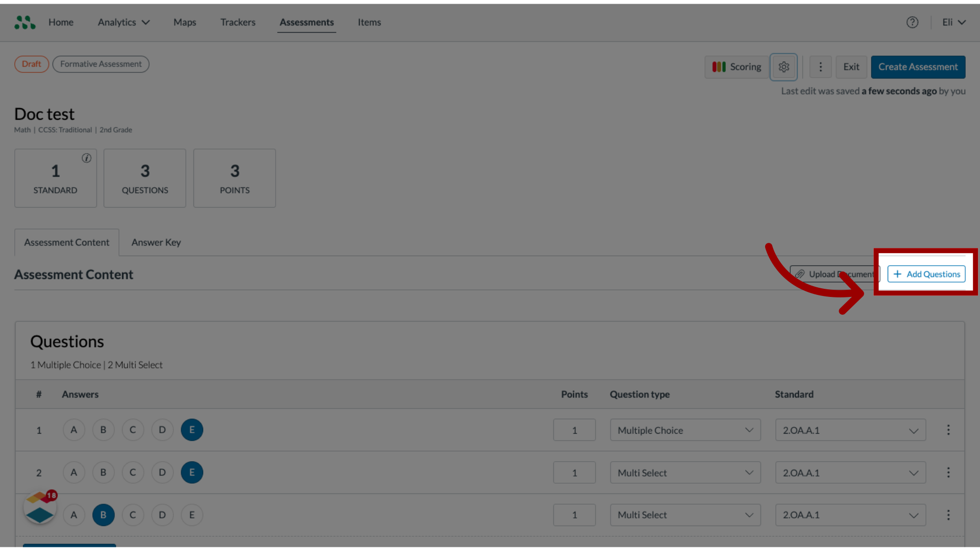
Task: Click the Create Assessment button
Action: click(x=918, y=67)
